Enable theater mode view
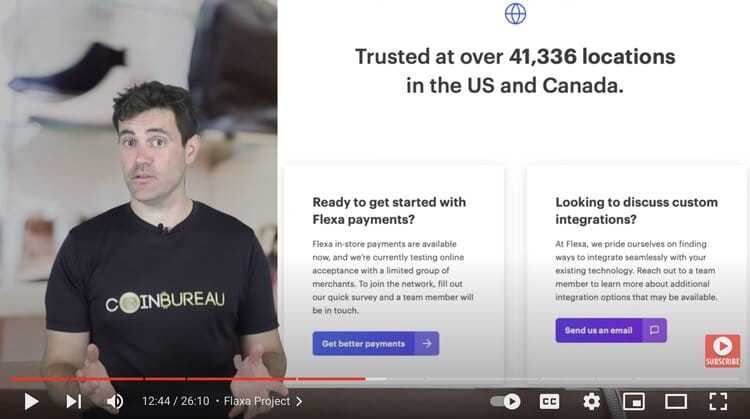This screenshot has height=419, width=750. [x=676, y=401]
